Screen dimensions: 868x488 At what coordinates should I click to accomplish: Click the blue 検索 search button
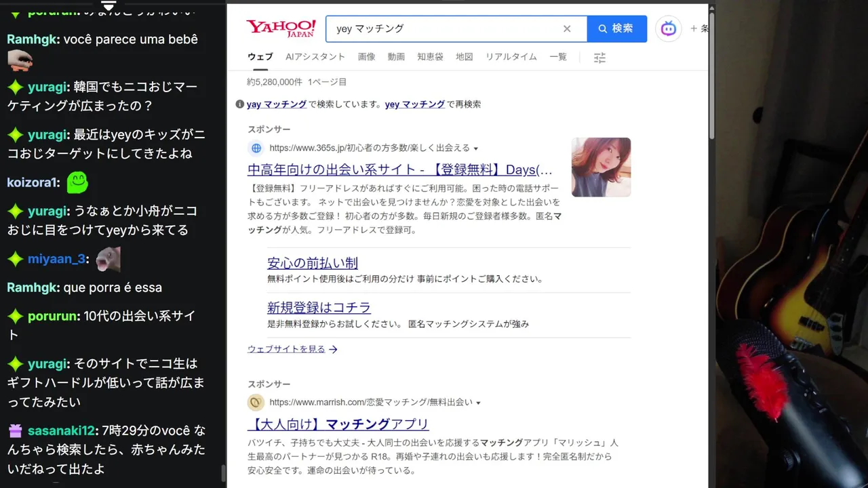[x=616, y=28]
